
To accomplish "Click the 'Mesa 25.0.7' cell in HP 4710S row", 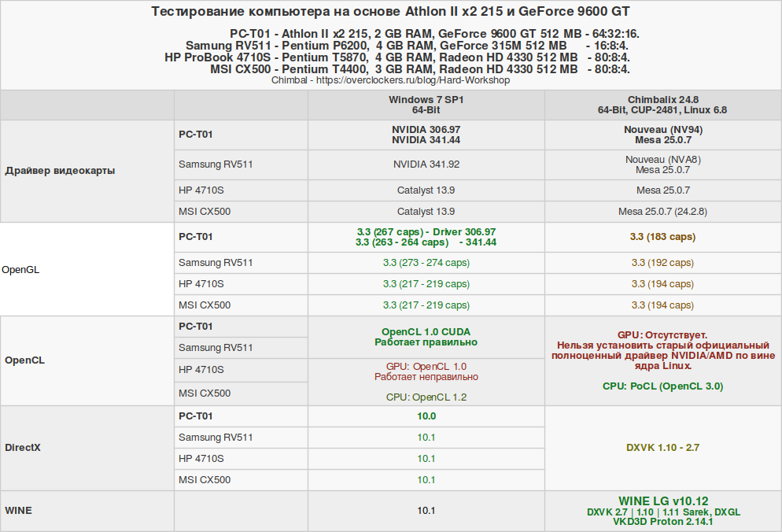I will (662, 190).
